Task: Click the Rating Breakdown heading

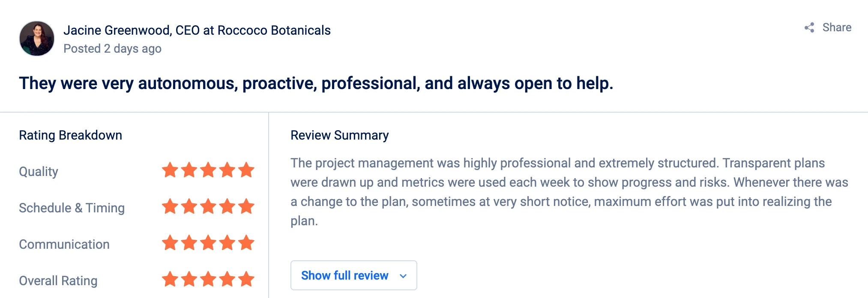Action: pos(71,135)
